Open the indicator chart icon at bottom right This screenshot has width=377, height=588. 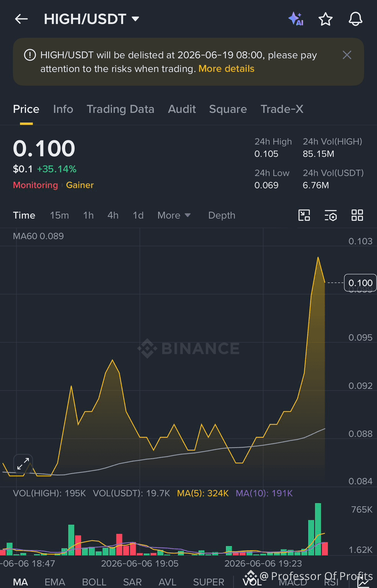(363, 581)
